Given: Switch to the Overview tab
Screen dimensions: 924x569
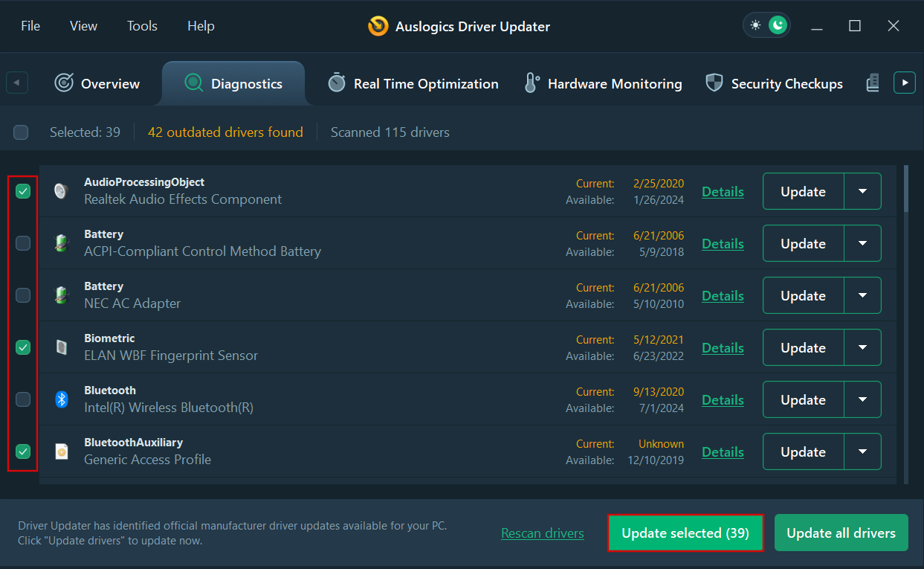Looking at the screenshot, I should (x=97, y=83).
